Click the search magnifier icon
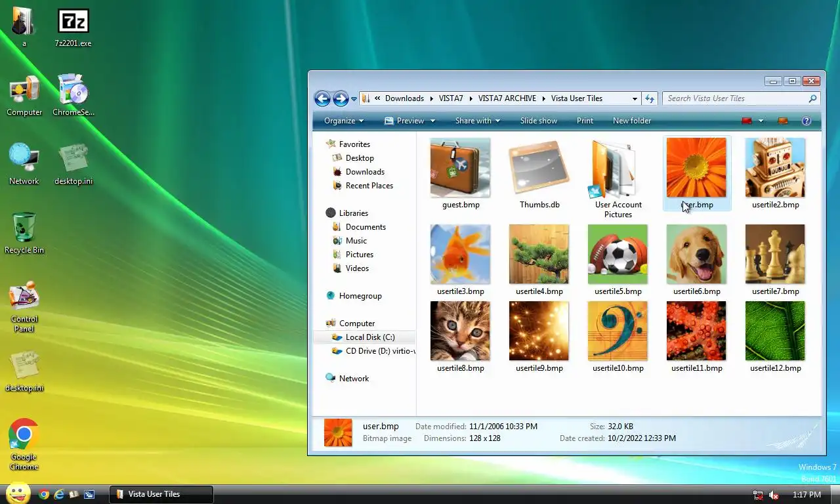This screenshot has width=840, height=504. click(x=812, y=98)
